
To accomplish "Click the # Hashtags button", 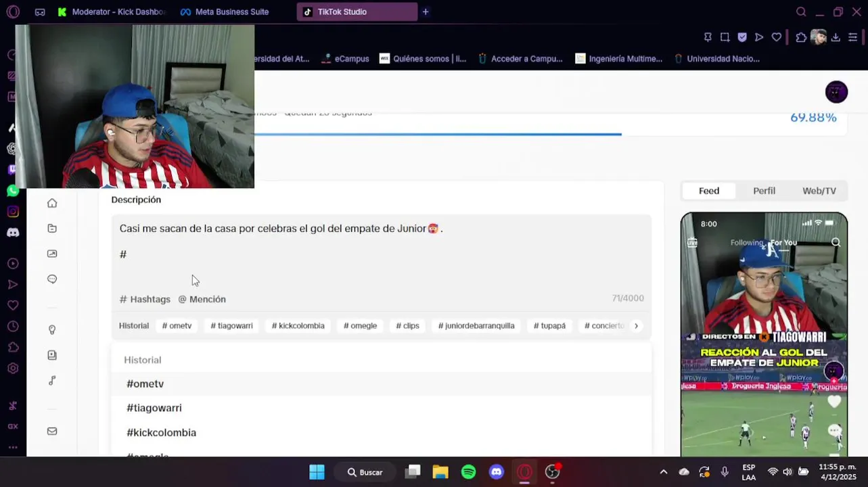I will pyautogui.click(x=145, y=299).
